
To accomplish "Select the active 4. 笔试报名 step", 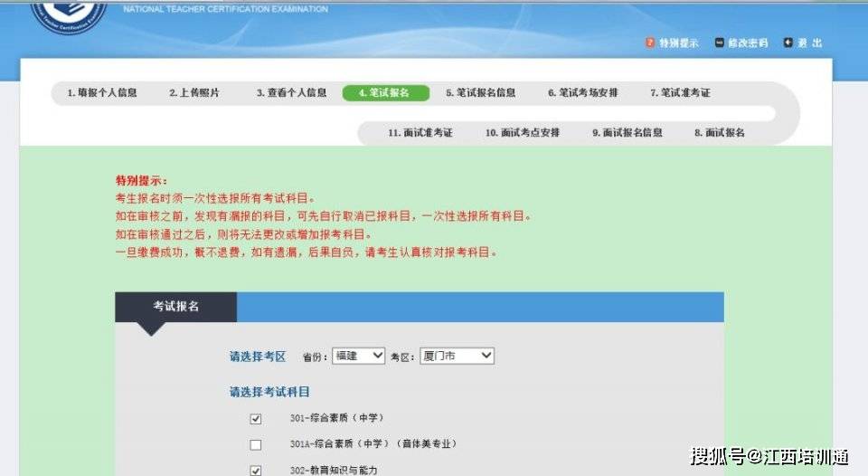I will coord(386,92).
